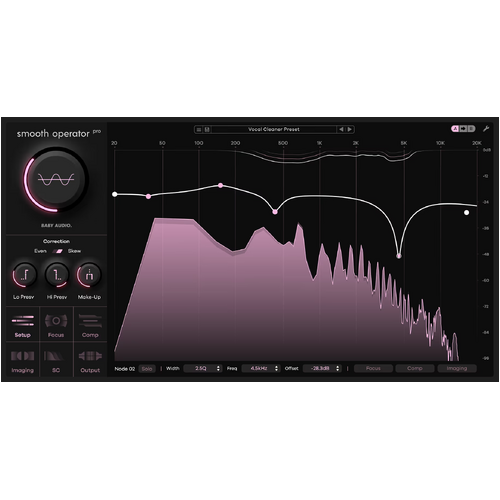Open the Comp panel tab
Viewport: 500px width, 500px height.
(90, 324)
